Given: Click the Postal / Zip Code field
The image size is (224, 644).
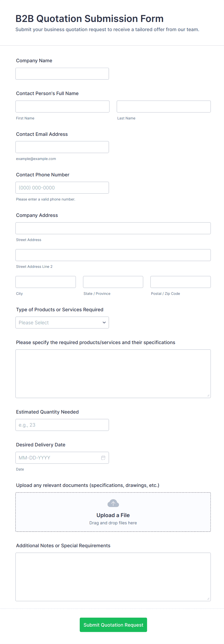Looking at the screenshot, I should tap(180, 282).
